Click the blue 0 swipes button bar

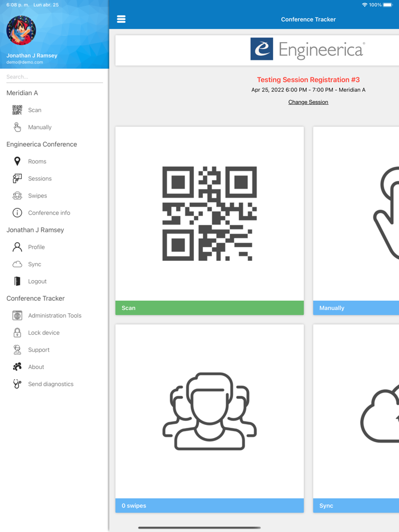click(210, 506)
